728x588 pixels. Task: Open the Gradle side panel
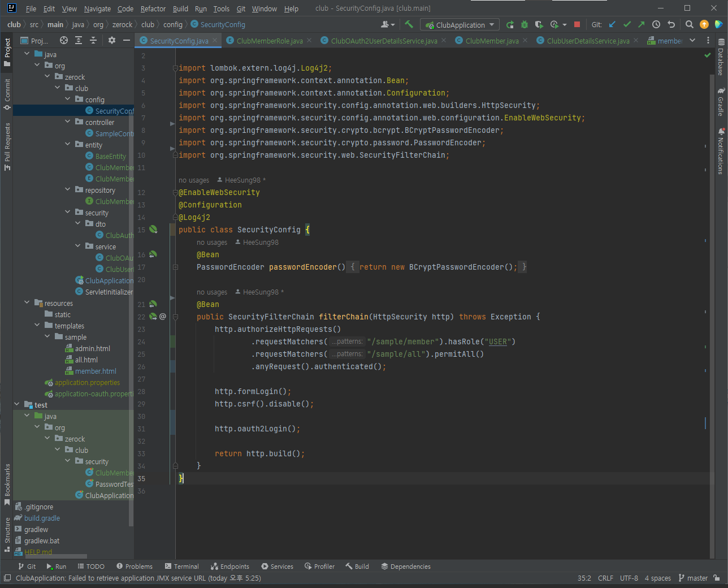click(x=721, y=102)
